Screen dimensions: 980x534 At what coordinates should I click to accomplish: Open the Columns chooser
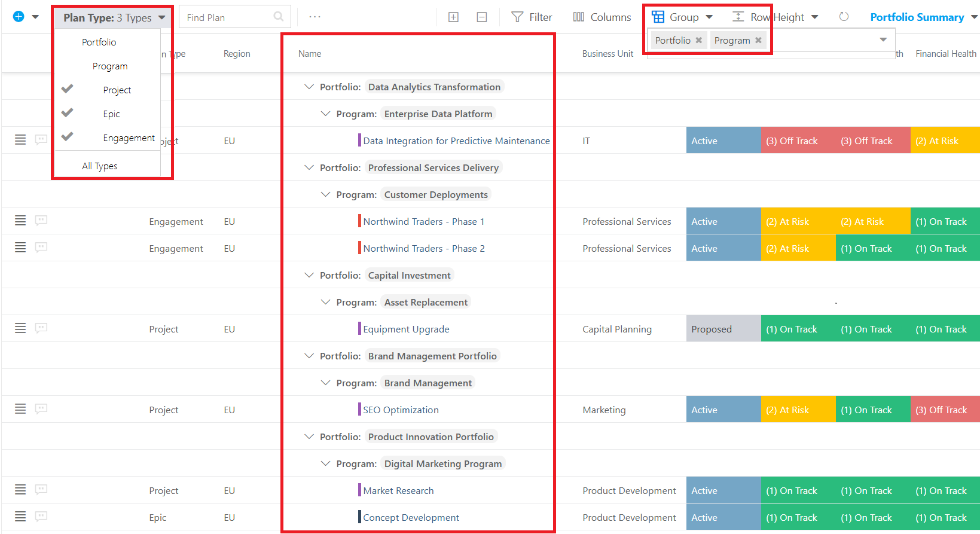coord(602,17)
